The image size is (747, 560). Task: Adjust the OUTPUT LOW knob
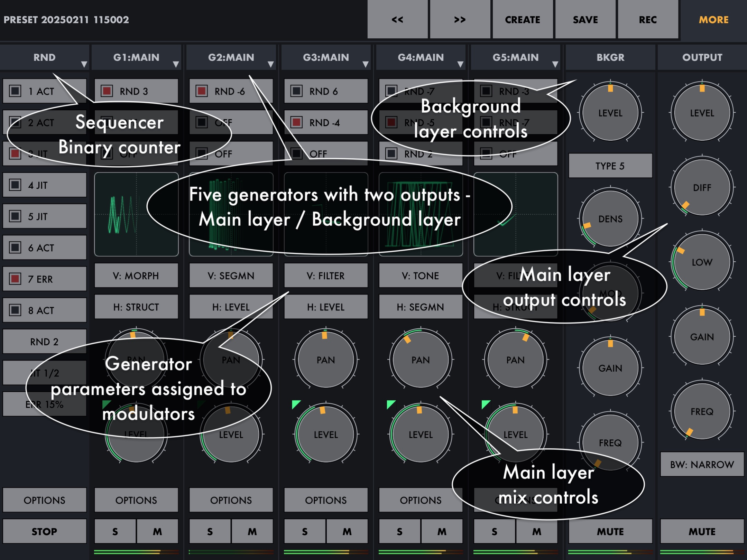pos(702,262)
